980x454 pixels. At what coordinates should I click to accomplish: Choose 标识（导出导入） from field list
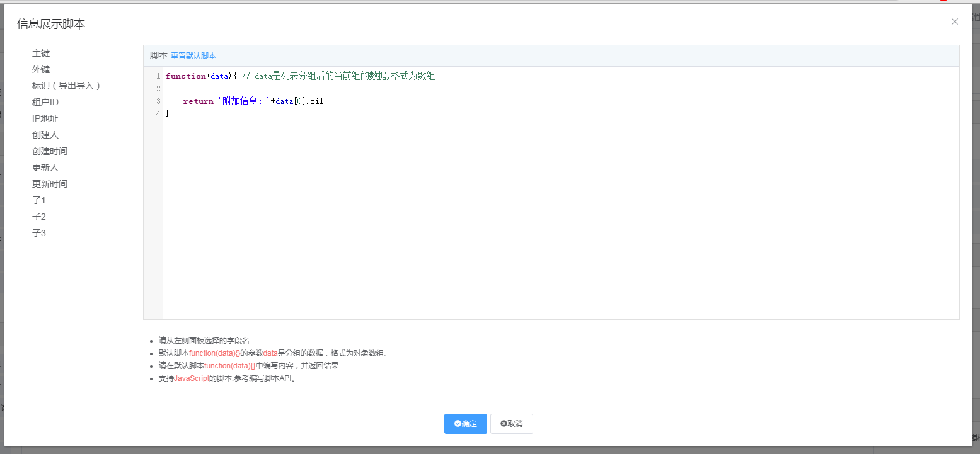coord(66,86)
